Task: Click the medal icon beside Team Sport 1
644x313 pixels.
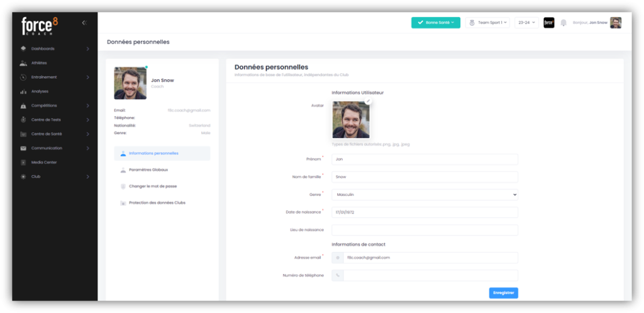Action: [x=472, y=23]
